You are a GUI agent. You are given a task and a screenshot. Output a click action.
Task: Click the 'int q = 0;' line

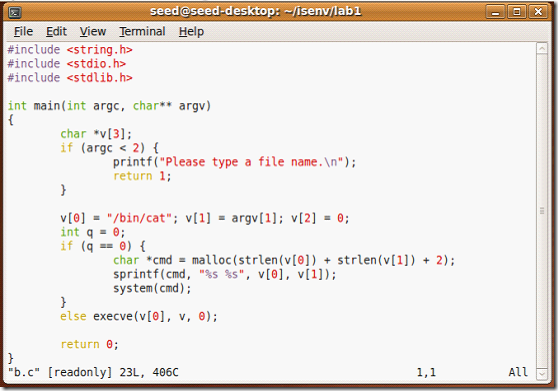93,232
